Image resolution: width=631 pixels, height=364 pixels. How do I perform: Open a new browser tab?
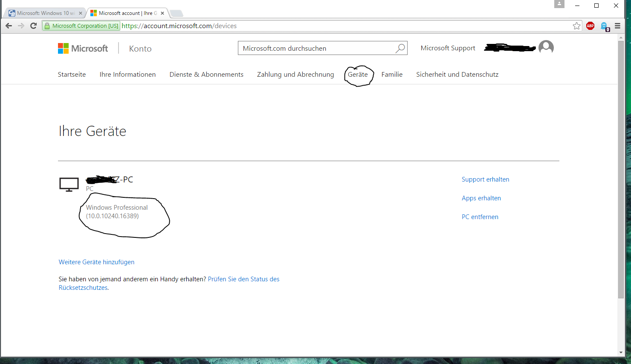[x=177, y=13]
